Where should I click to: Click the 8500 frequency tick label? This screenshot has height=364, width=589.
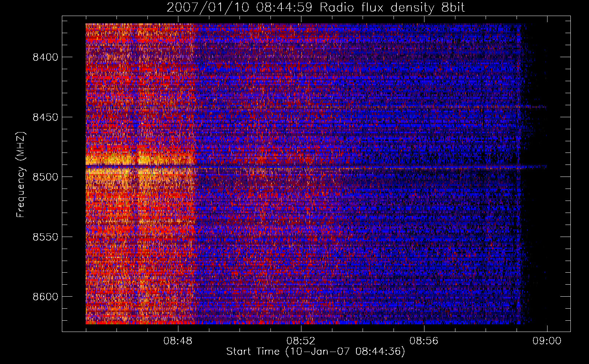(x=46, y=177)
